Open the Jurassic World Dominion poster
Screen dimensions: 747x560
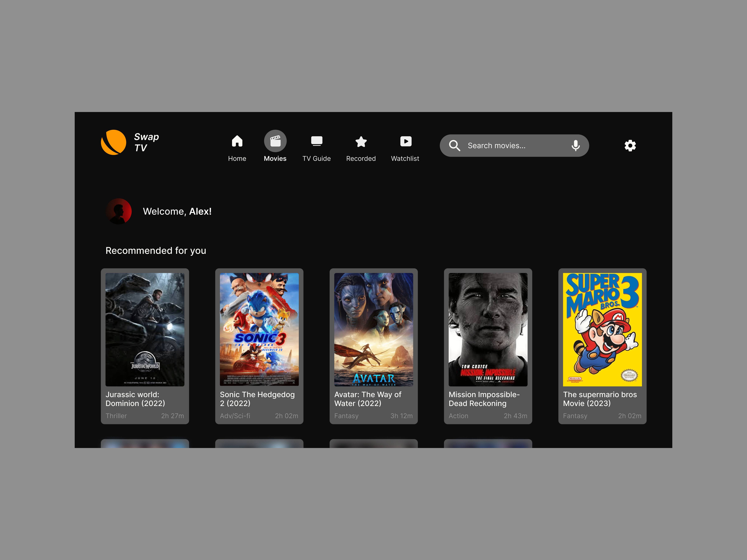[145, 329]
